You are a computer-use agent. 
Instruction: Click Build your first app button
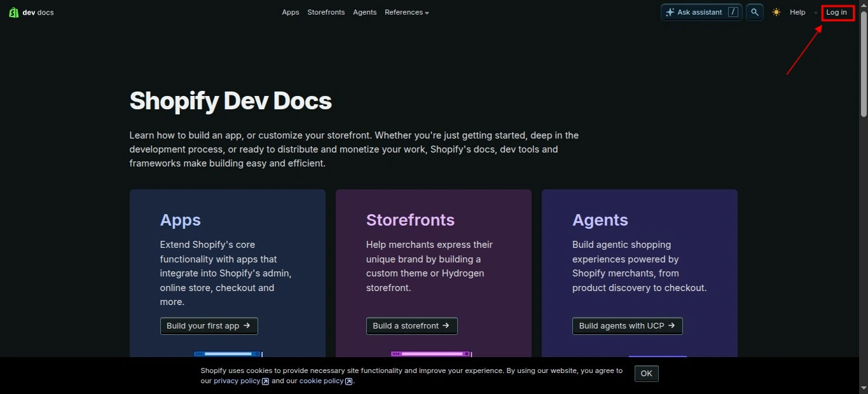pos(209,326)
